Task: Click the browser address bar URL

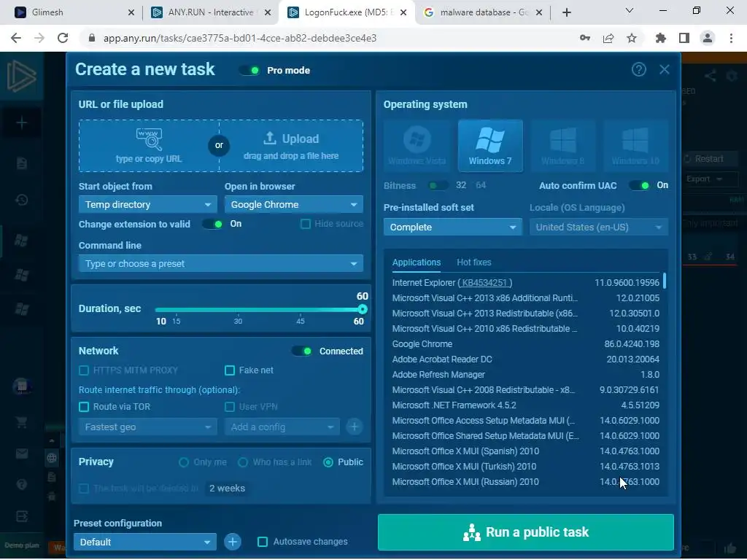Action: (240, 38)
